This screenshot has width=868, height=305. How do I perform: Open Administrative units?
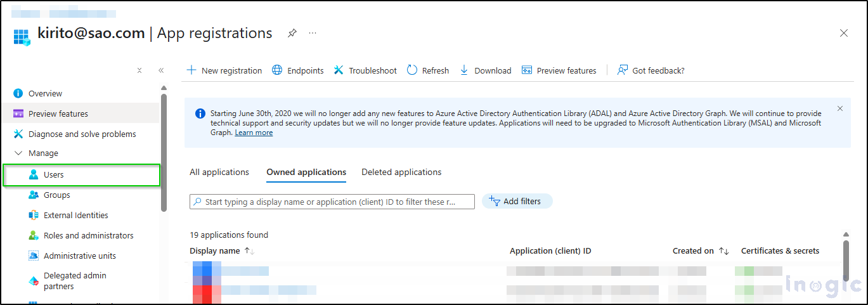tap(80, 256)
